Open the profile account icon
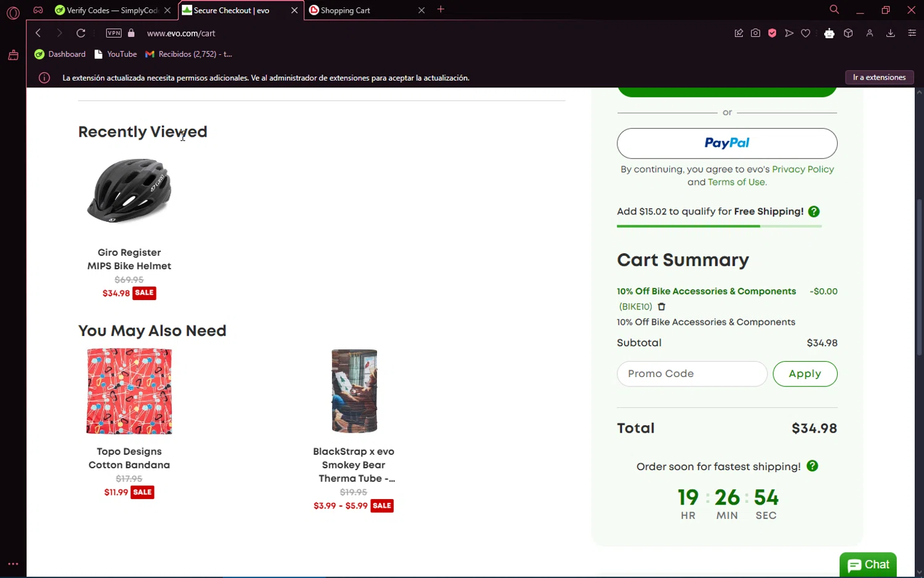The image size is (924, 578). click(870, 33)
